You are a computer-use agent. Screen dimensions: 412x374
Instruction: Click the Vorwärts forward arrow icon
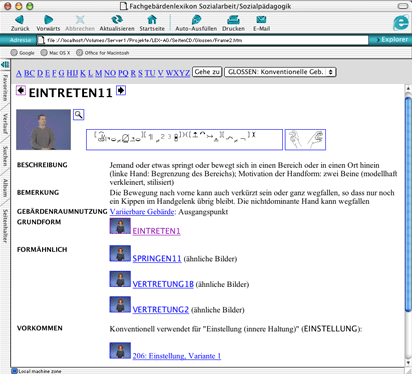tap(49, 19)
